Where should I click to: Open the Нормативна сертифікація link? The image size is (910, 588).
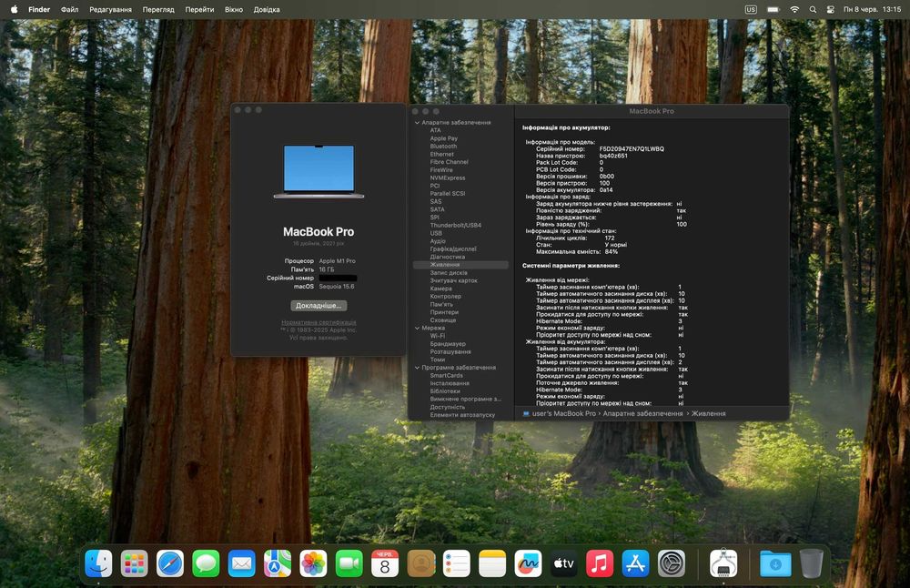point(318,322)
